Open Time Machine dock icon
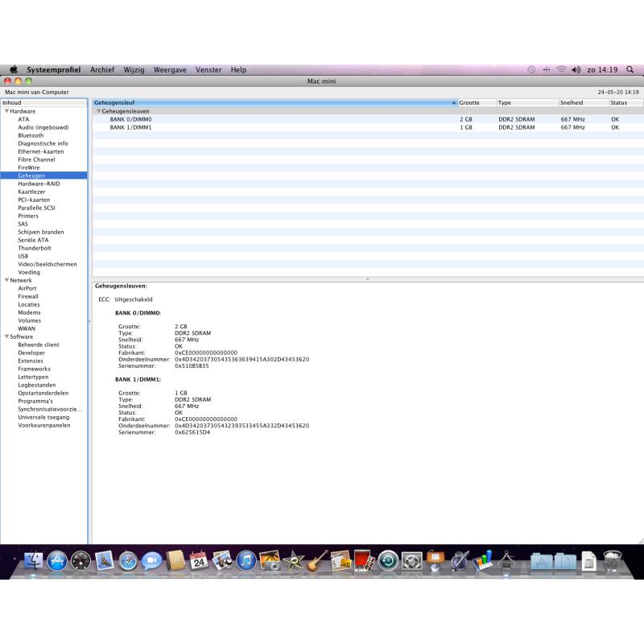 tap(388, 561)
